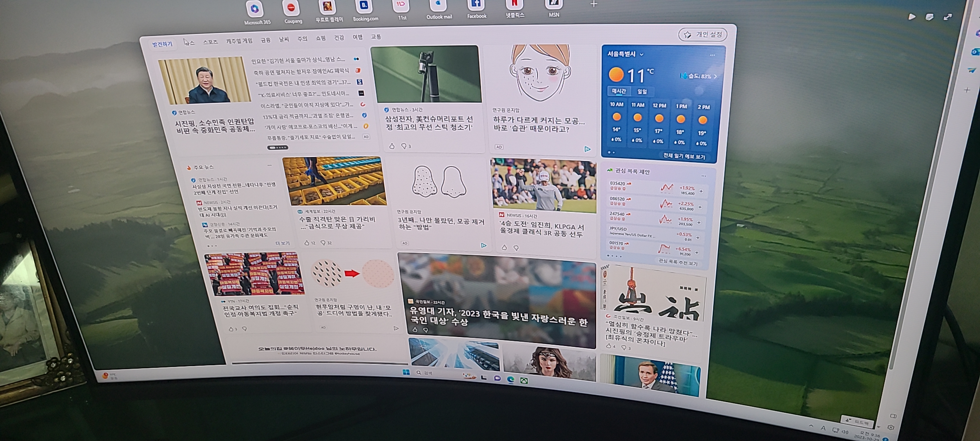Like the 수출 직격탄 seafood article
Image resolution: width=980 pixels, height=441 pixels.
pos(307,243)
